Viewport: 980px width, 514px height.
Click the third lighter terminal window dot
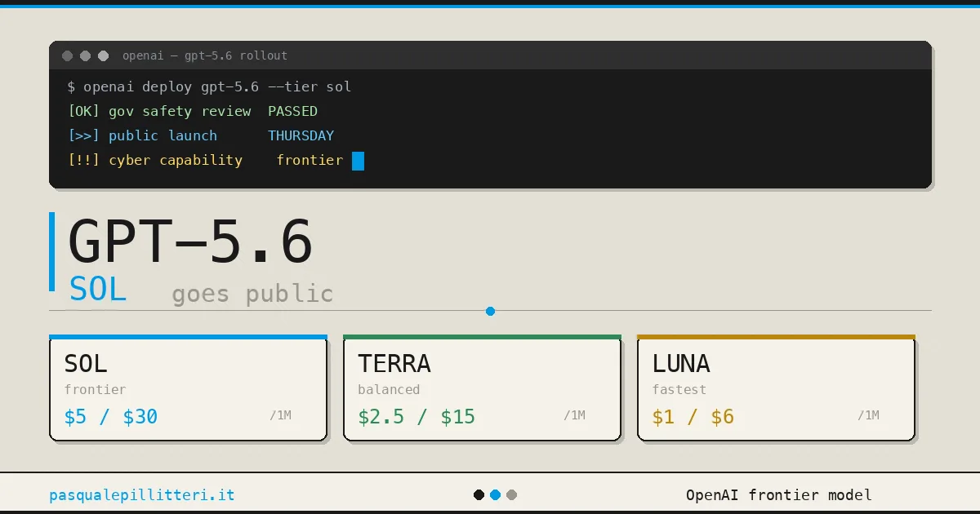(x=103, y=55)
